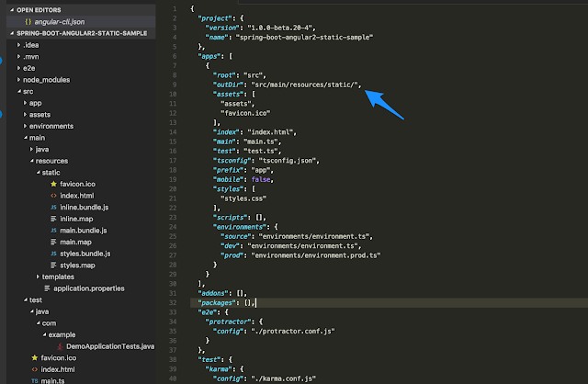Collapse the static folder
This screenshot has height=384, width=588.
[38, 173]
